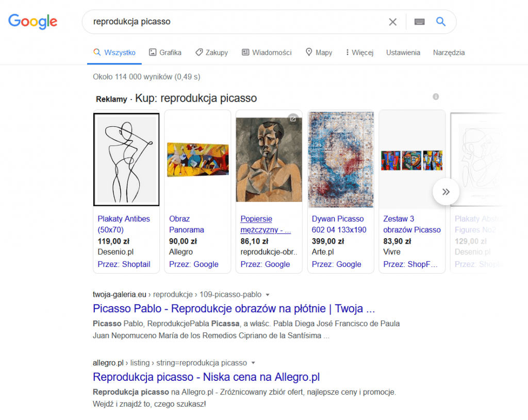Click the 83,90 zł price
Image resolution: width=528 pixels, height=420 pixels.
[x=397, y=241]
